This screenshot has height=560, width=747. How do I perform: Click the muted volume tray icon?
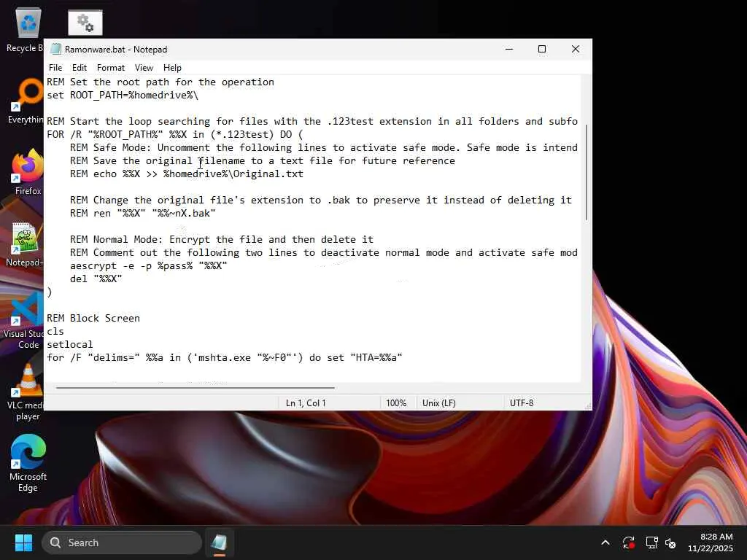[x=670, y=542]
